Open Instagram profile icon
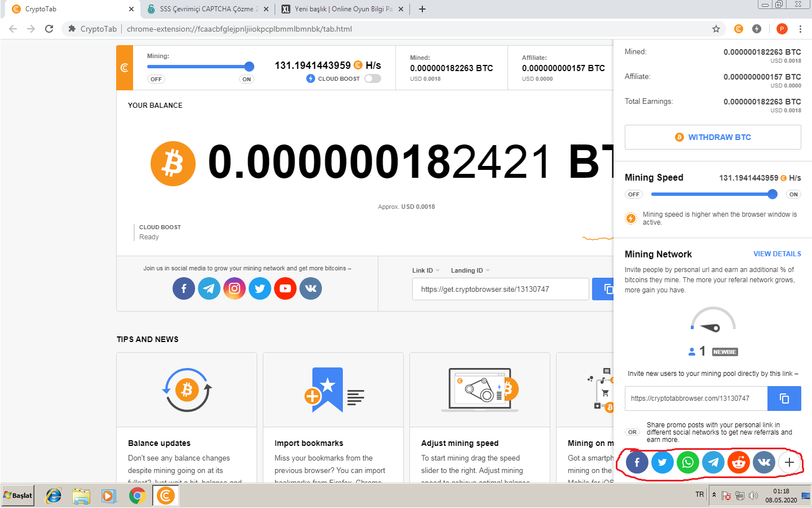The height and width of the screenshot is (508, 812). click(235, 288)
